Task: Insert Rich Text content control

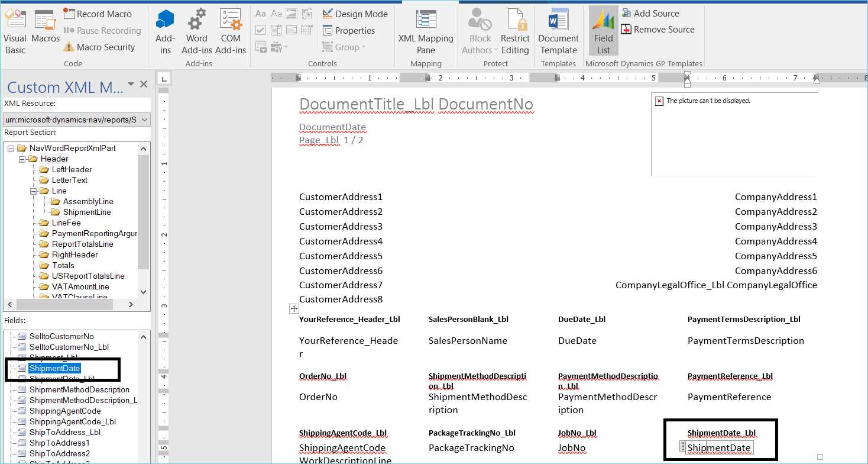Action: click(x=260, y=14)
